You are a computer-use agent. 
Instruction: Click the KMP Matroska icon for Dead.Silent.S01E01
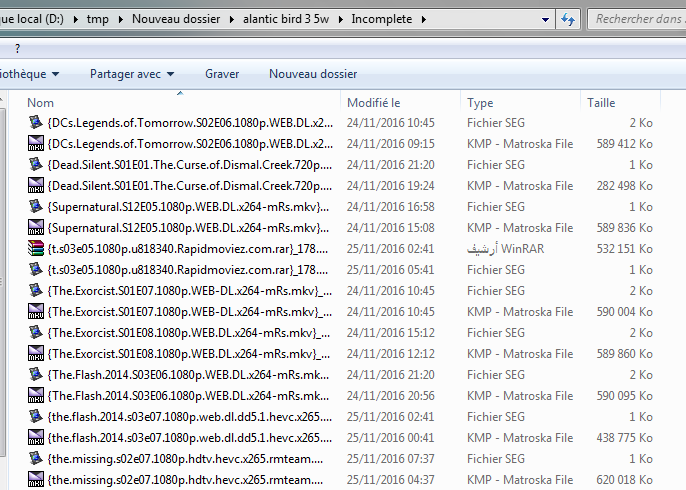(36, 186)
